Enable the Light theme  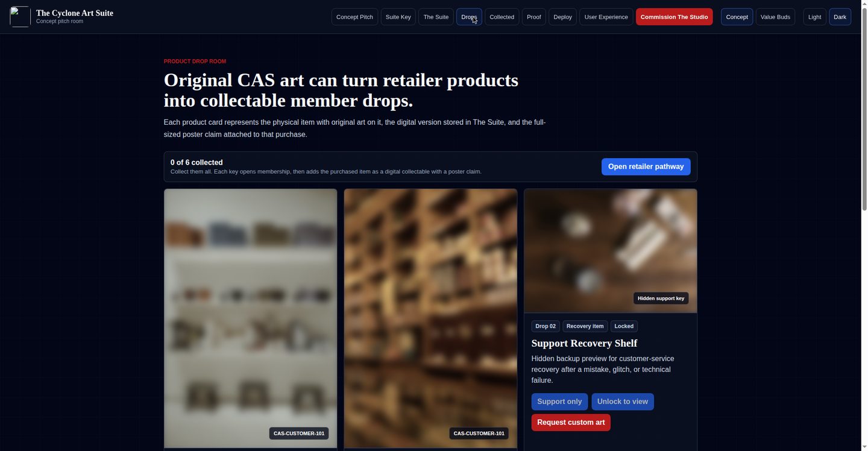814,17
